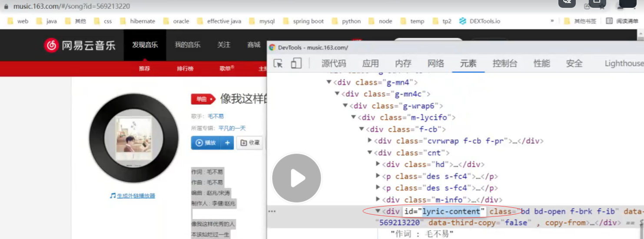Open the 安全 DevTools tab
This screenshot has width=644, height=239.
click(574, 63)
